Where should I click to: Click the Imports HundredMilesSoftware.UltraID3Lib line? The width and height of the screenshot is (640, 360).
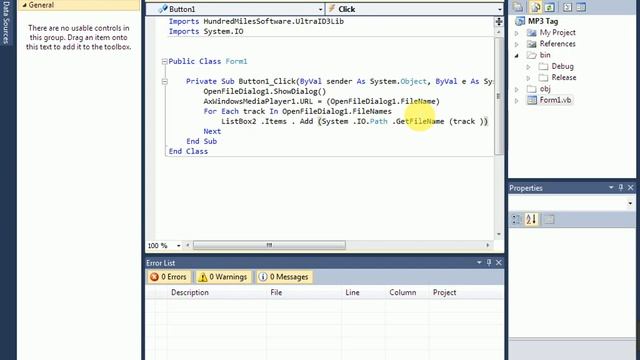tap(256, 21)
